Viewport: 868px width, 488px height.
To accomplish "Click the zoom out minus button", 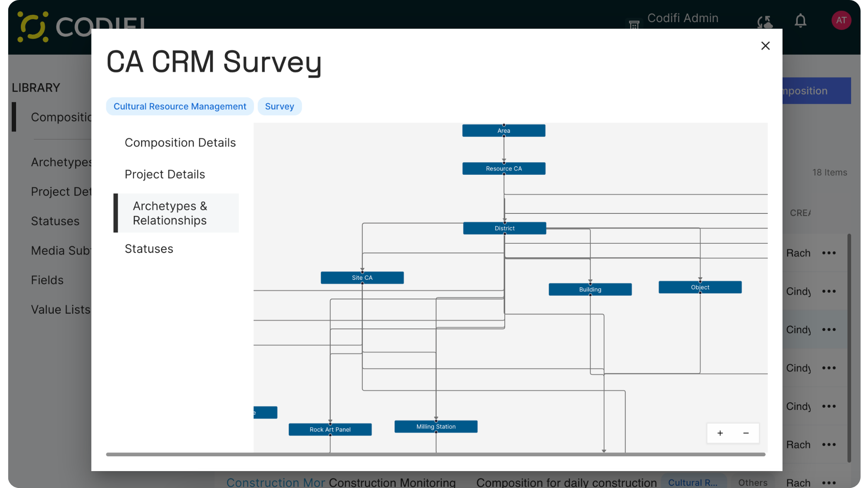I will (746, 433).
